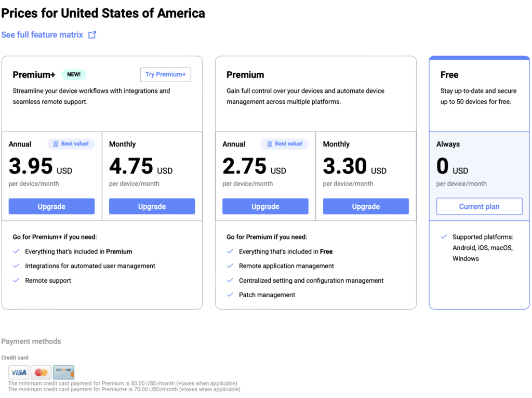
Task: Click checkmark beside Remote support feature
Action: pos(16,281)
